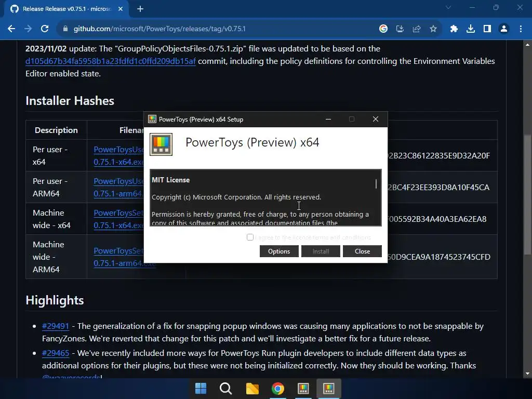Open Windows taskbar Search
The width and height of the screenshot is (532, 399).
pos(225,389)
